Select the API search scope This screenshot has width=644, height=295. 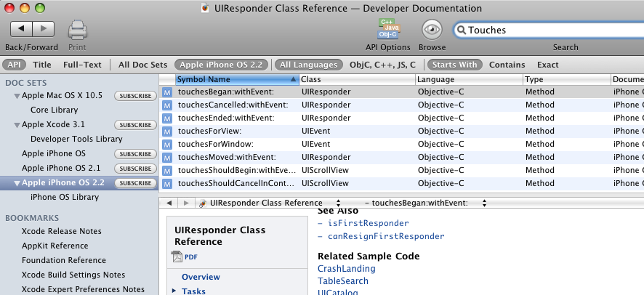14,65
